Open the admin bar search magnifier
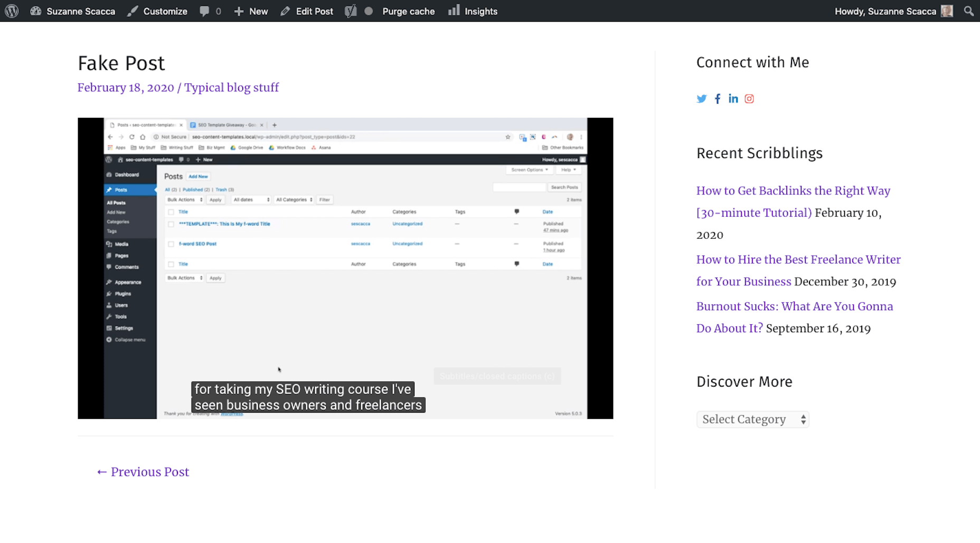The height and width of the screenshot is (543, 980). tap(968, 11)
